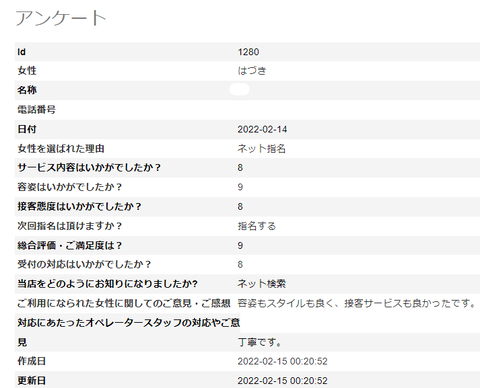Screen dimensions: 480x388
Task: Select the date value 2022-02-14
Action: (x=262, y=129)
